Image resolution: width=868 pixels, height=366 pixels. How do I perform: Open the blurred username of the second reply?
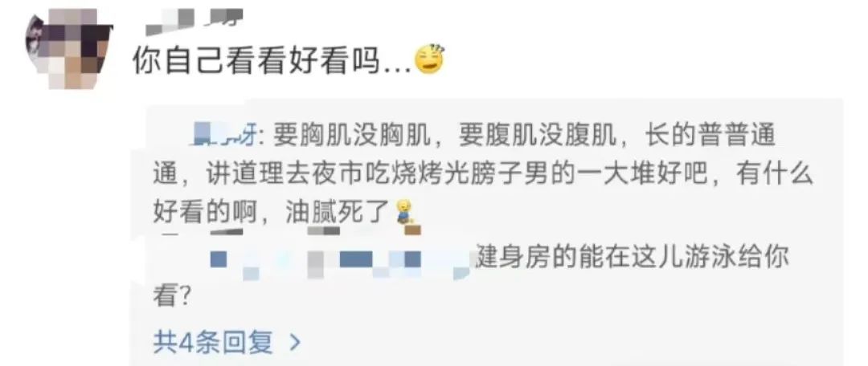pyautogui.click(x=339, y=260)
